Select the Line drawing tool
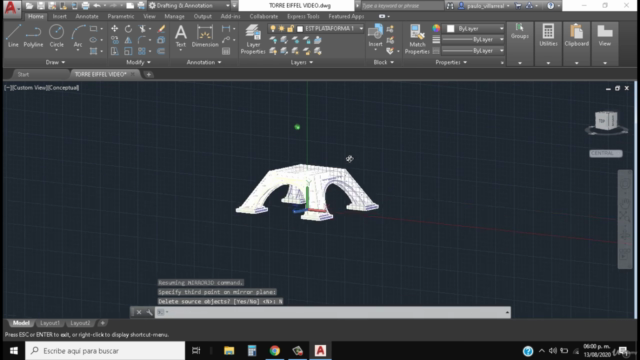The height and width of the screenshot is (360, 640). (x=13, y=36)
